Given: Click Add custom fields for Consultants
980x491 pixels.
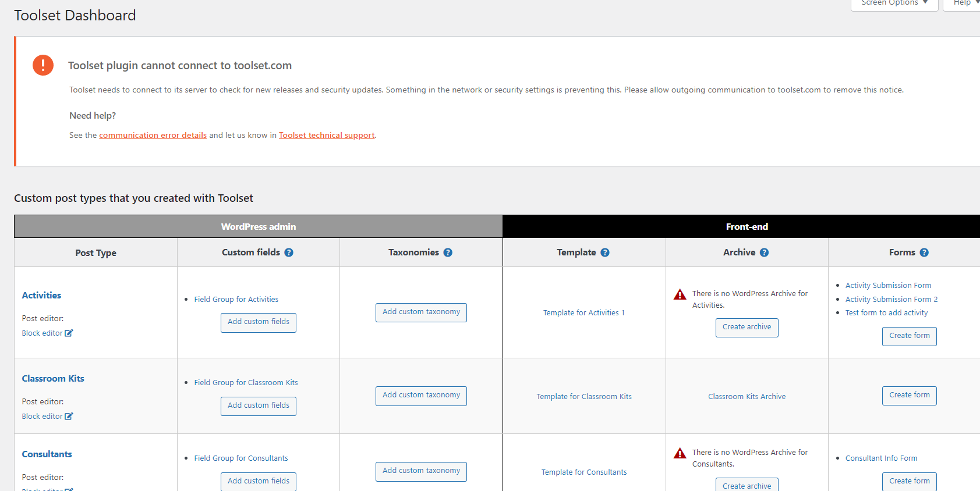Looking at the screenshot, I should click(x=259, y=481).
